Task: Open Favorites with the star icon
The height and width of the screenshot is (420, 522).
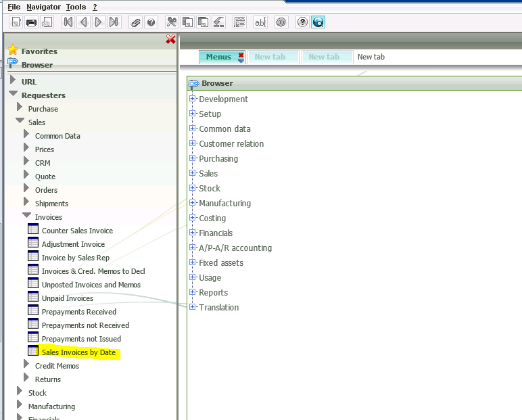Action: click(13, 51)
